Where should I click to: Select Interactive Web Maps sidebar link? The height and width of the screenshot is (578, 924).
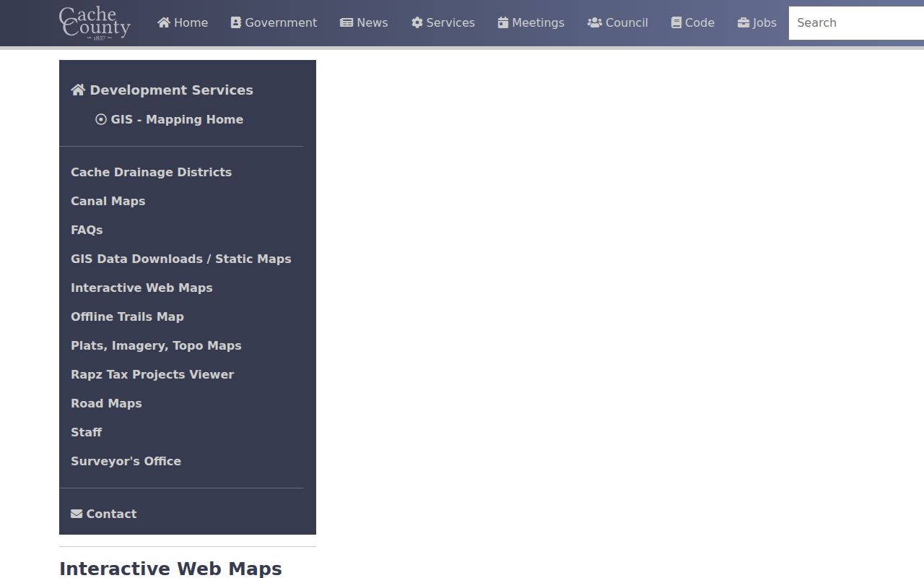pos(141,288)
